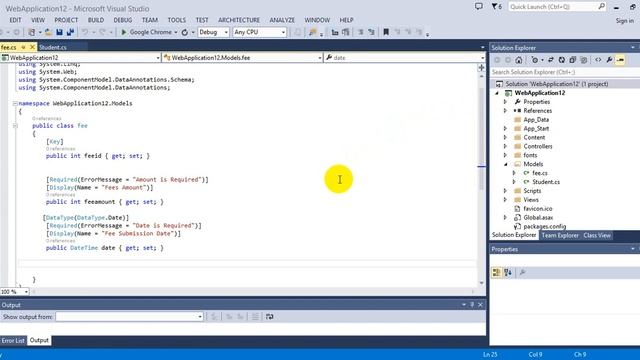
Task: Click the Alphabetical sort icon in Properties panel
Action: click(x=508, y=272)
